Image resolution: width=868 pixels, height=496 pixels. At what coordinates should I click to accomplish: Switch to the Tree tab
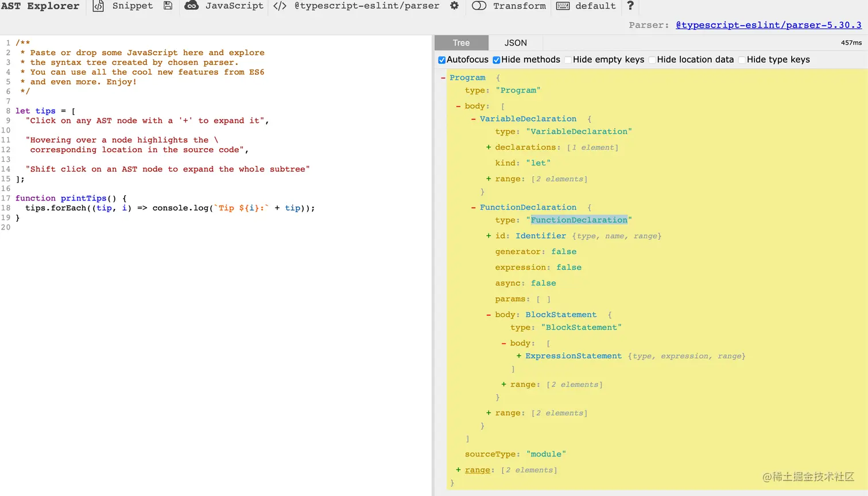[x=461, y=43]
